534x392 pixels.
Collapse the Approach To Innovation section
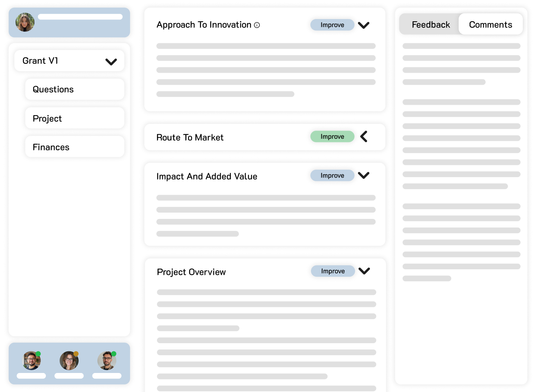[364, 25]
